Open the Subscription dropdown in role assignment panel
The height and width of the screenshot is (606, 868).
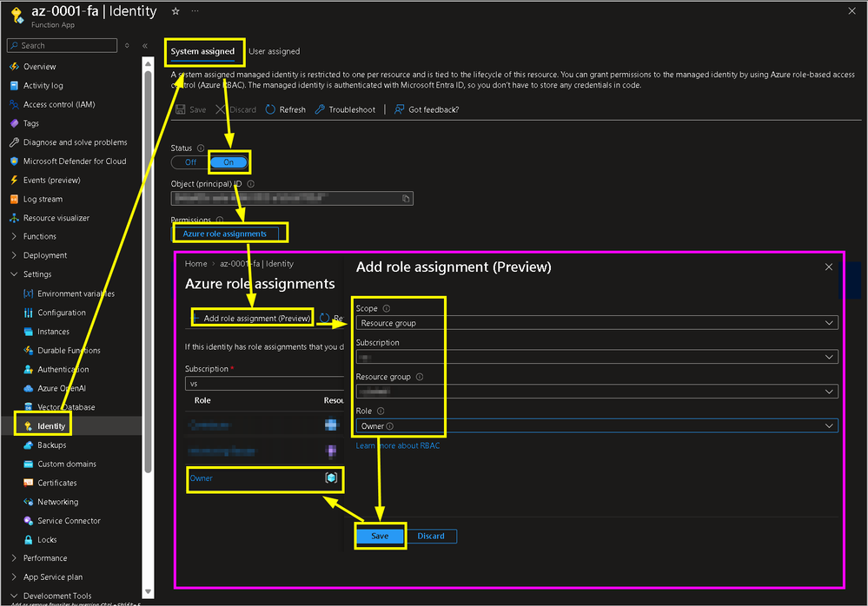pos(597,357)
